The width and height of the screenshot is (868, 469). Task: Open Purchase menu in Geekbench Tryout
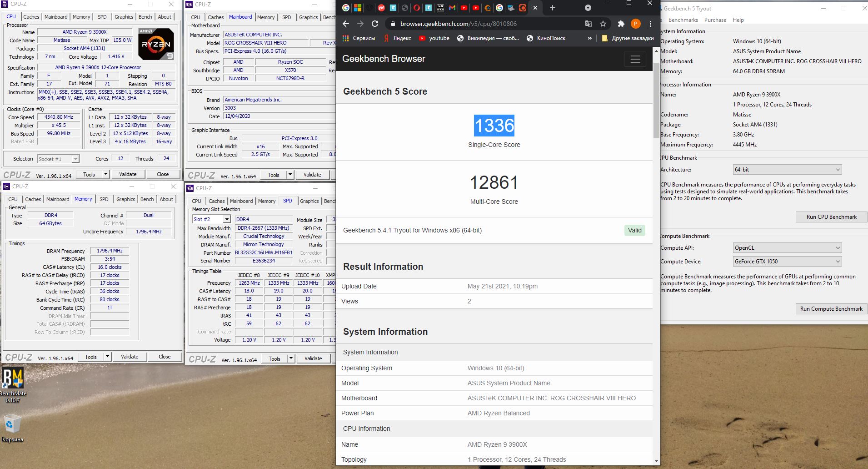pyautogui.click(x=715, y=20)
